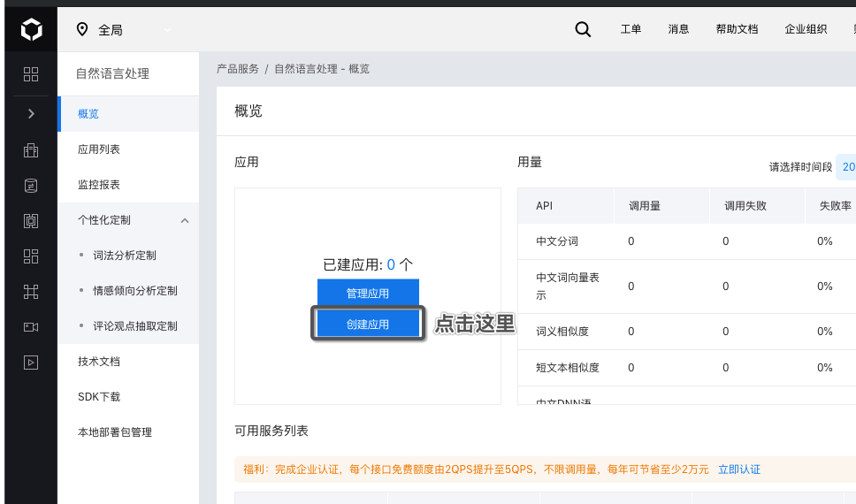
Task: Click the 创建应用 button
Action: pos(368,325)
